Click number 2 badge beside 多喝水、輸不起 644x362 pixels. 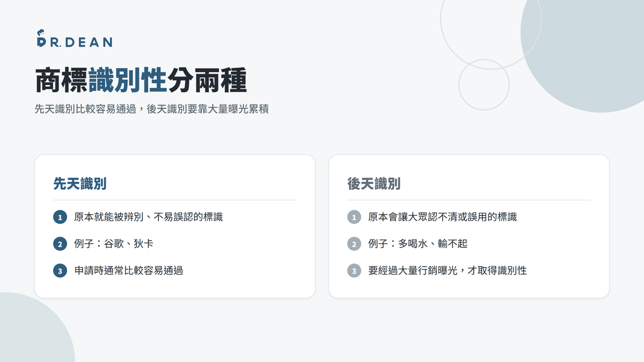pos(354,244)
